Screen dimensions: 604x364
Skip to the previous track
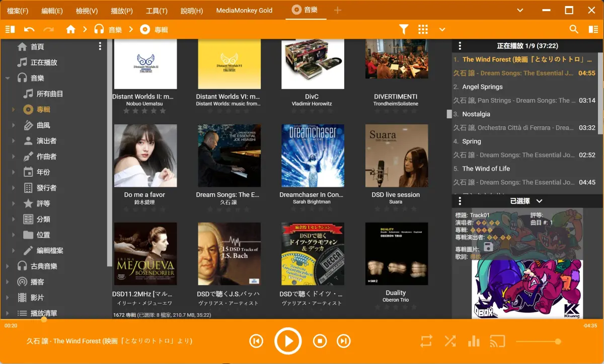pyautogui.click(x=256, y=341)
